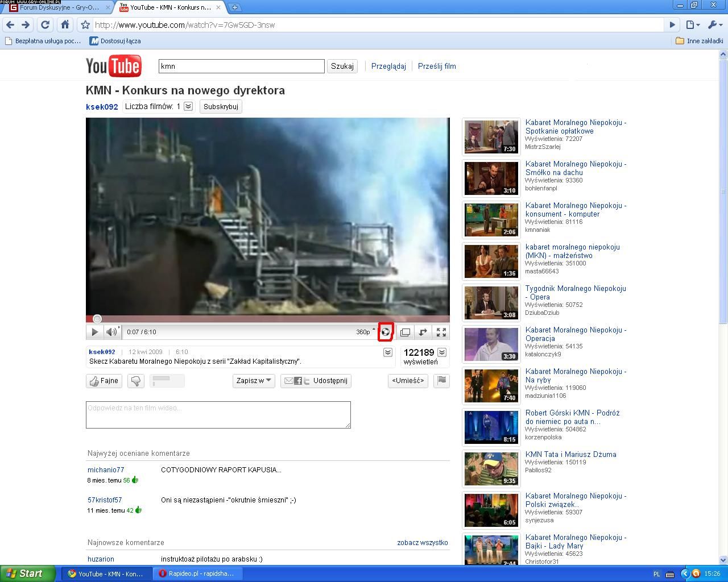Click the Szukaj search button
This screenshot has width=728, height=582.
point(342,66)
